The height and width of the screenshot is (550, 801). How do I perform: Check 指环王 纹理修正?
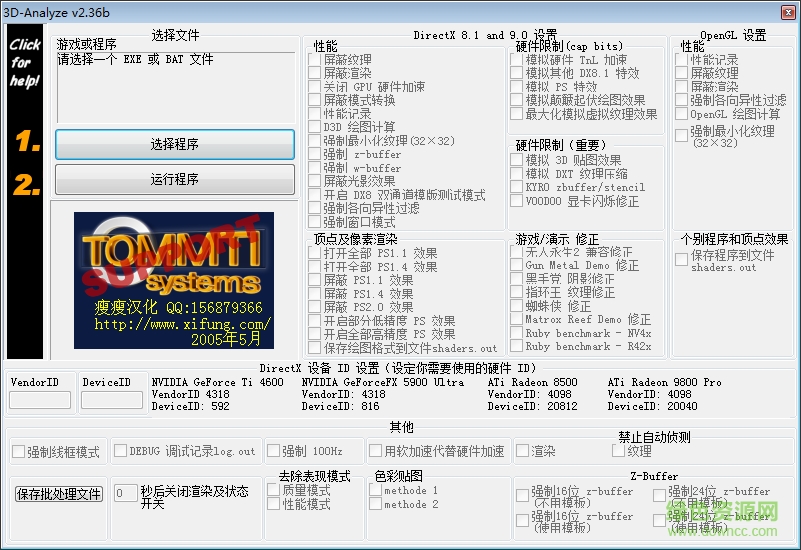[516, 292]
